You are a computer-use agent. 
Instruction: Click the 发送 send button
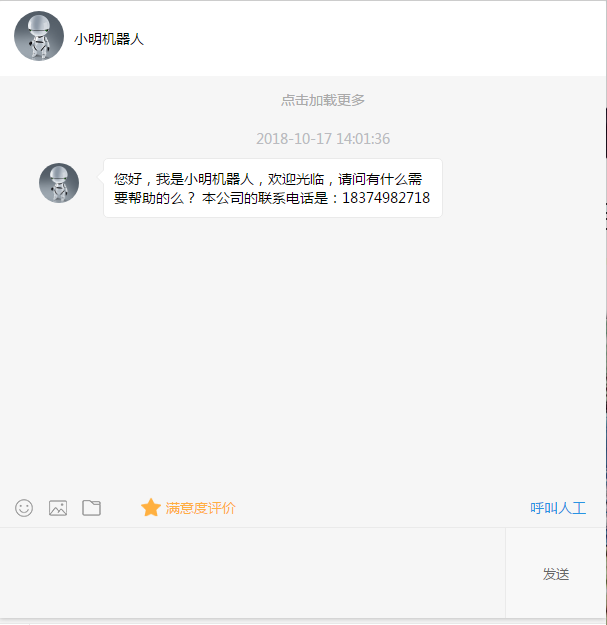[556, 574]
